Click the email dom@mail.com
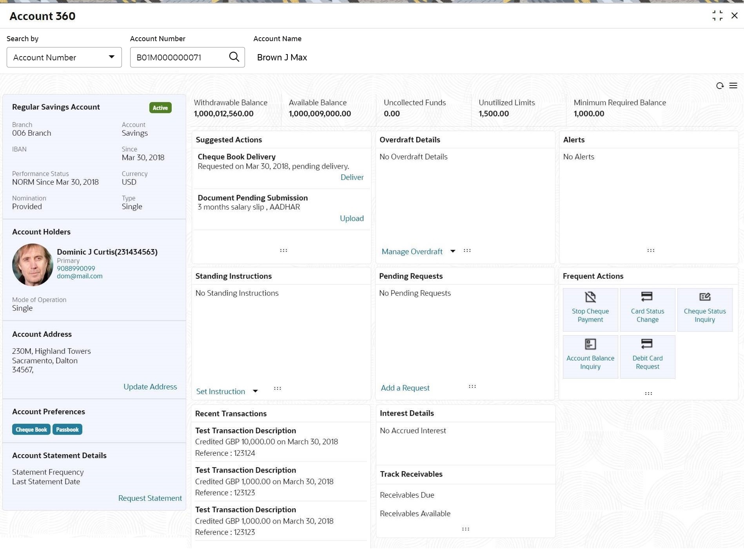Viewport: 744px width, 560px height. [x=80, y=276]
